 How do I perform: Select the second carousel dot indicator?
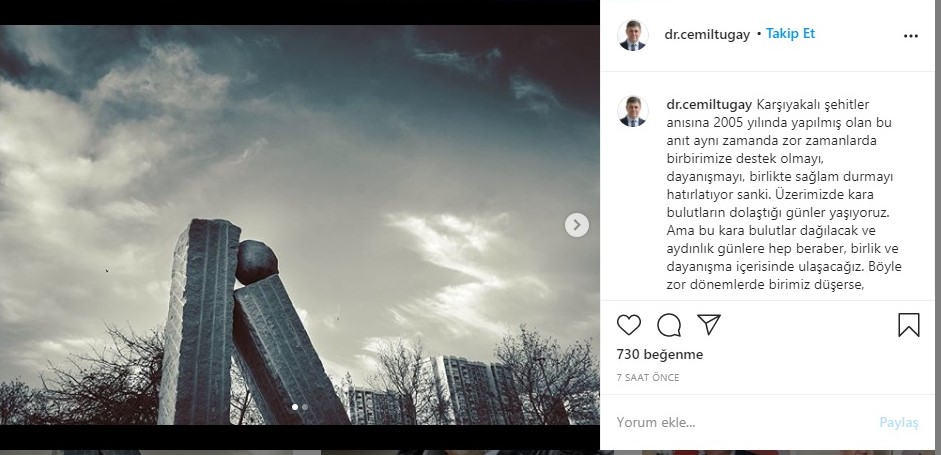click(x=305, y=407)
